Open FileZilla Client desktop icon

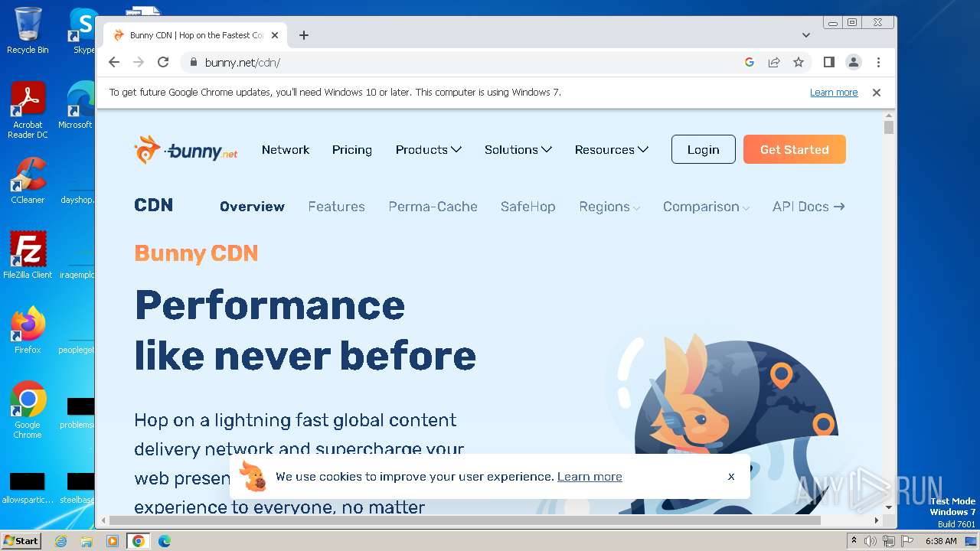pos(28,255)
